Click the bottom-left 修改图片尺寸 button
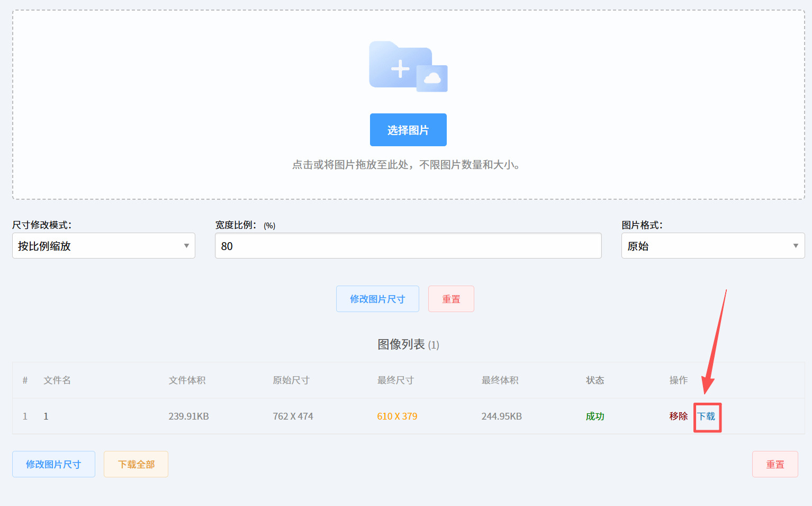 [x=53, y=464]
